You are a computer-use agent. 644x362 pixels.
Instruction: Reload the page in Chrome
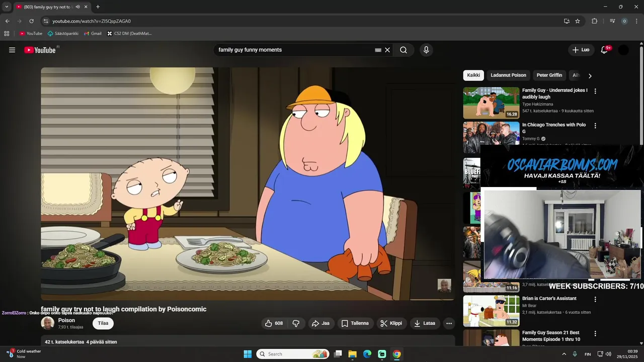(31, 21)
